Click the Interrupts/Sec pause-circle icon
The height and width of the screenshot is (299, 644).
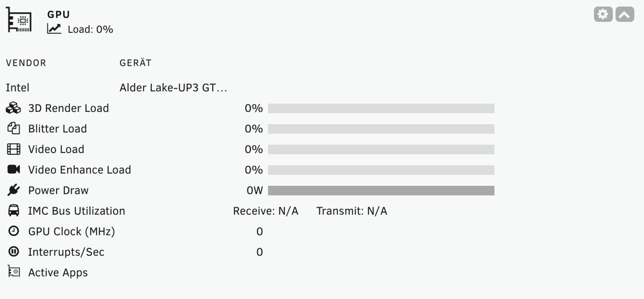click(x=14, y=252)
